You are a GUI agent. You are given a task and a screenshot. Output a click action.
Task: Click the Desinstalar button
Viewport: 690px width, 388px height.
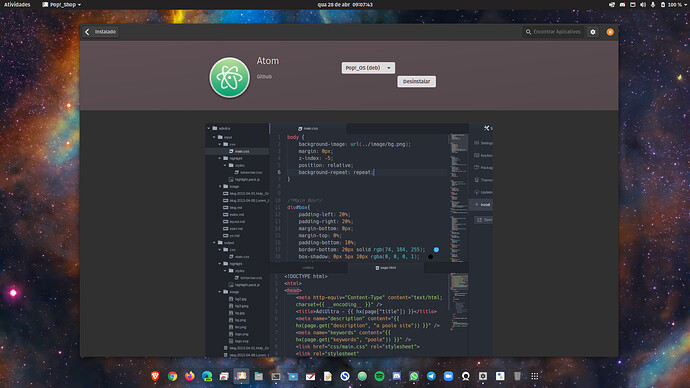click(416, 81)
